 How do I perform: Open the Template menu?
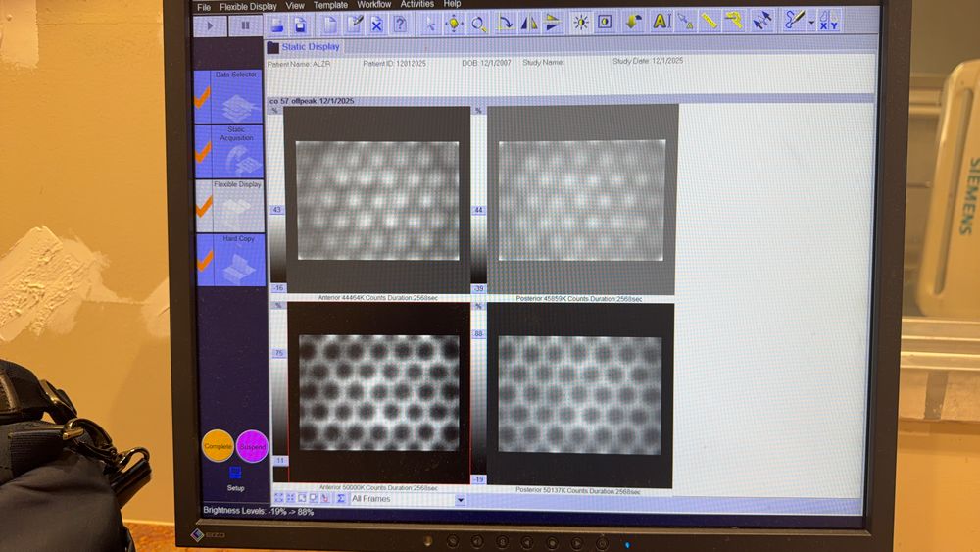[x=330, y=5]
